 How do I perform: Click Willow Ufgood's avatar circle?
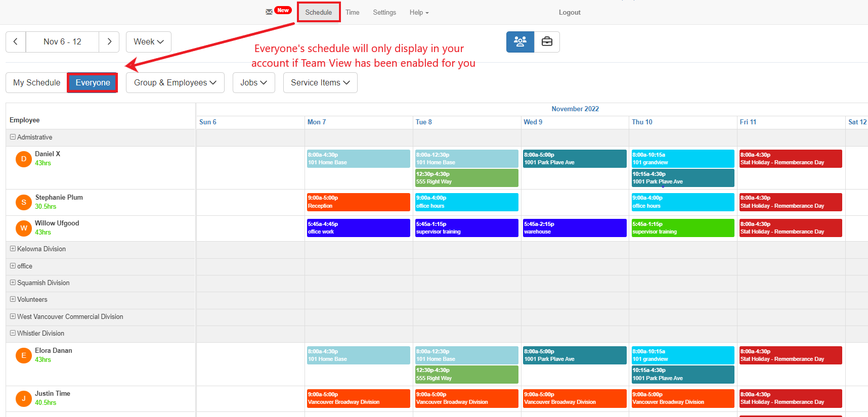tap(24, 228)
